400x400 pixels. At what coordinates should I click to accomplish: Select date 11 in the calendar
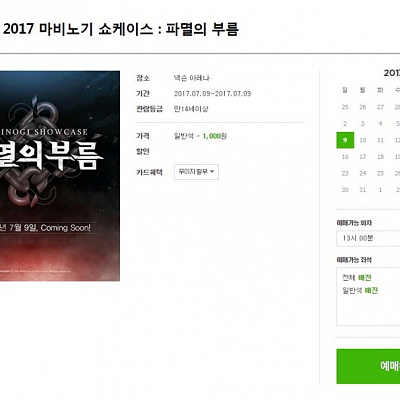click(x=380, y=140)
